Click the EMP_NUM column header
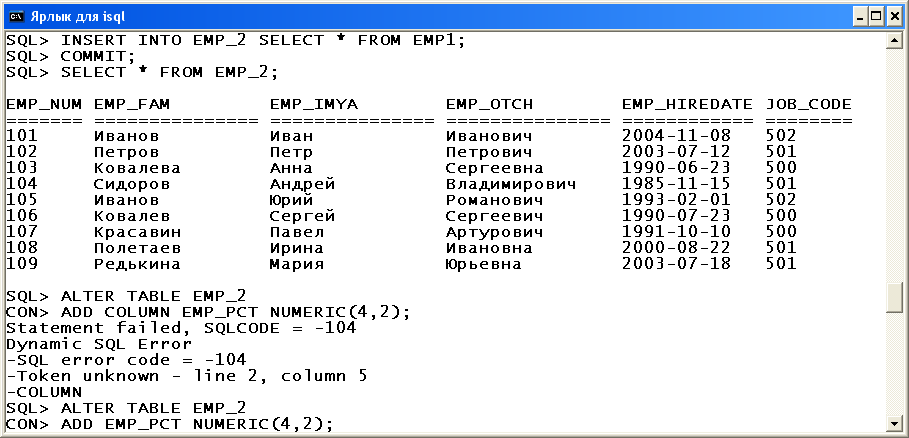The width and height of the screenshot is (909, 438). 44,105
